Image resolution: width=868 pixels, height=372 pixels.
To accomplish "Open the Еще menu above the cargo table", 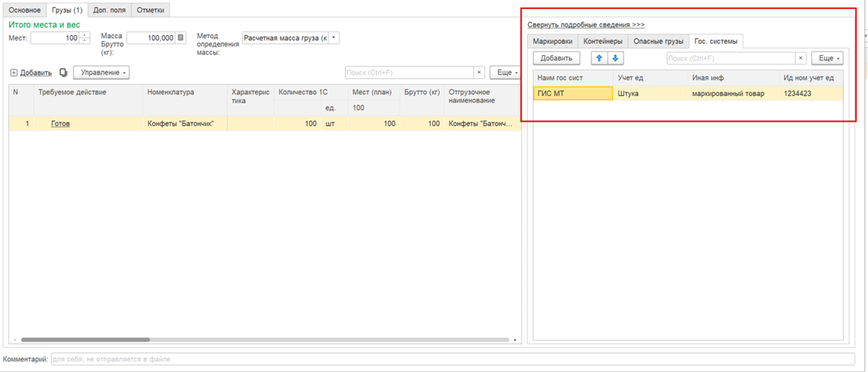I will (x=506, y=73).
